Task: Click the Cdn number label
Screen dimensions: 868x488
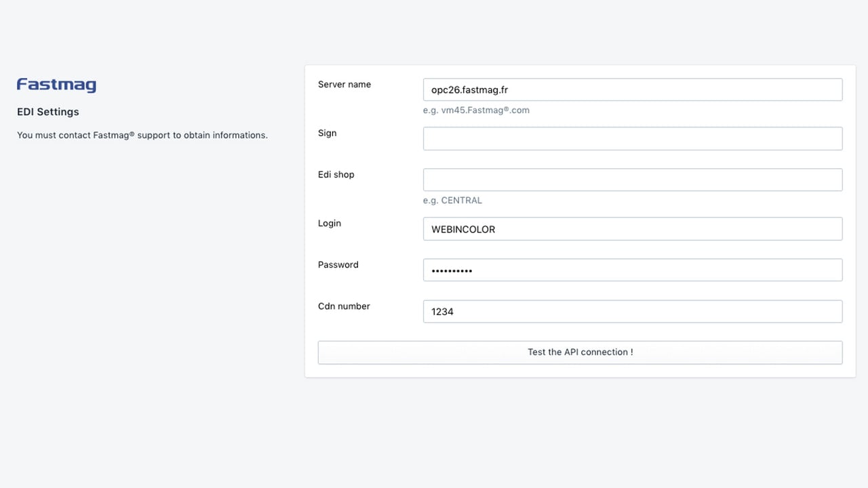Action: click(x=344, y=306)
